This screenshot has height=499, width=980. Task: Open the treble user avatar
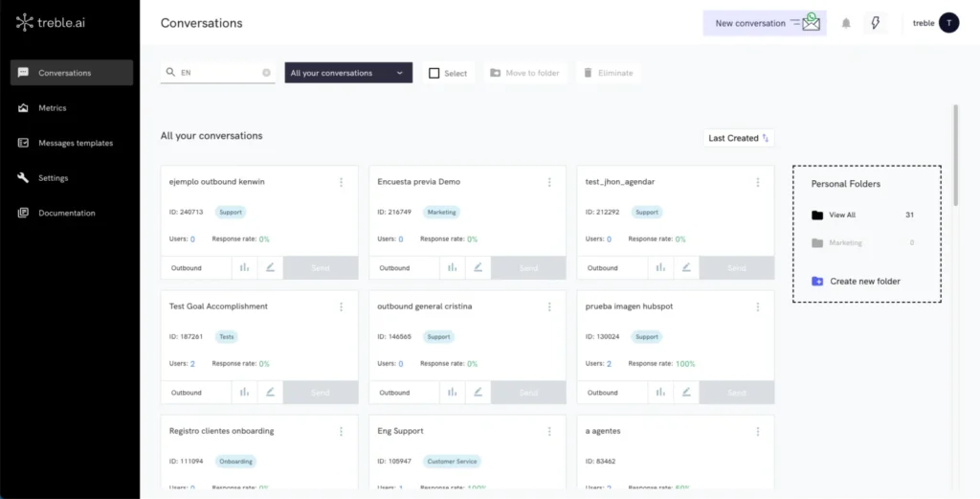pos(948,24)
